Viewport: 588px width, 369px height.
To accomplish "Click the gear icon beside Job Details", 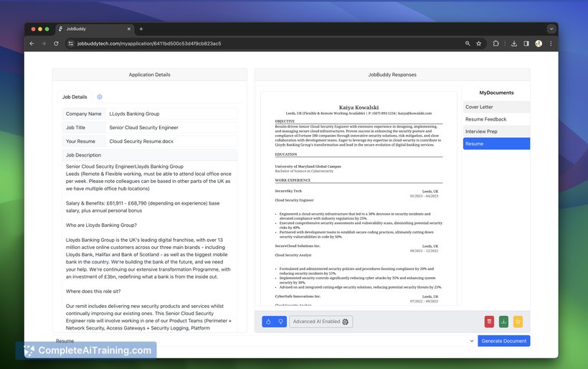I will 100,97.
